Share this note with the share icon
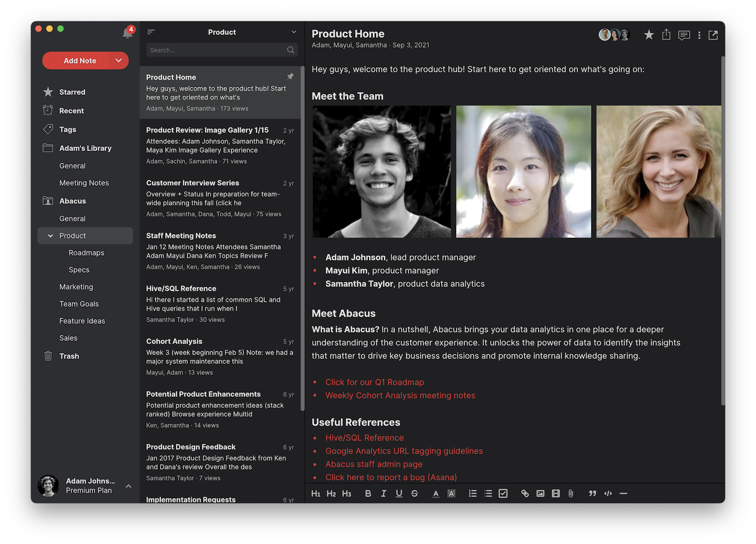This screenshot has width=756, height=544. pyautogui.click(x=666, y=35)
